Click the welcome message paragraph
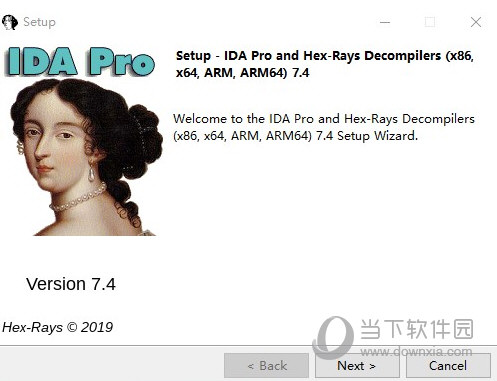The height and width of the screenshot is (381, 497). (324, 127)
